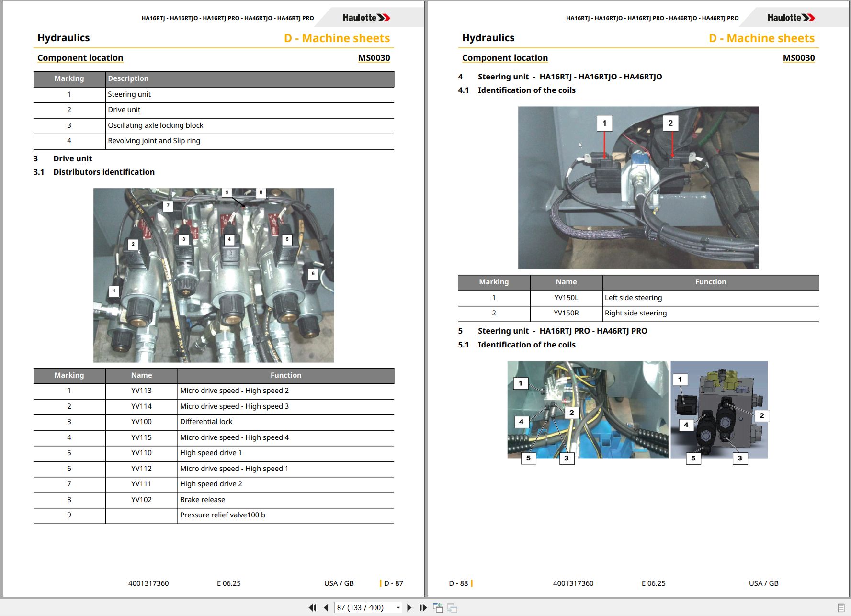Open the page number dropdown arrow
This screenshot has width=851, height=616.
(x=398, y=608)
